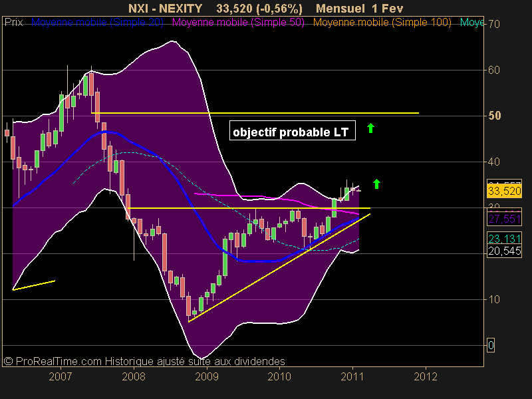The image size is (532, 399).
Task: Click the 2008 label on time axis
Action: tap(134, 376)
